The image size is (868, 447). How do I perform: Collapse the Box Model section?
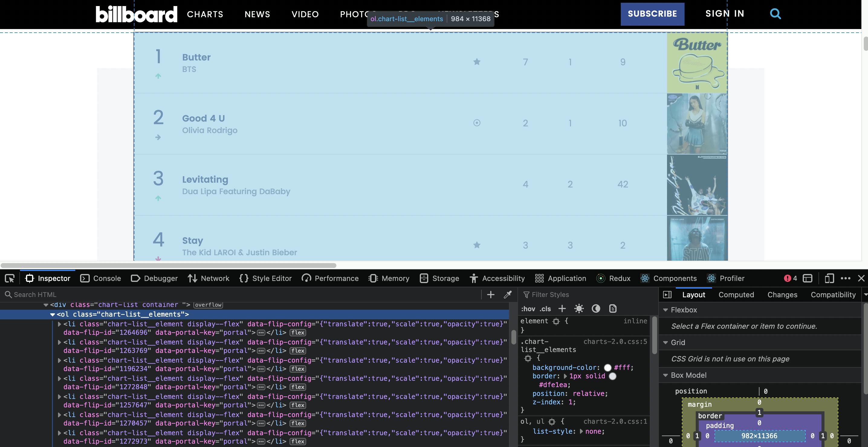(666, 375)
